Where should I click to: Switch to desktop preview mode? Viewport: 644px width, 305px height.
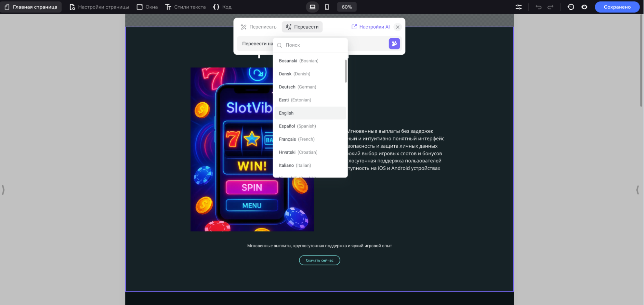click(x=312, y=7)
